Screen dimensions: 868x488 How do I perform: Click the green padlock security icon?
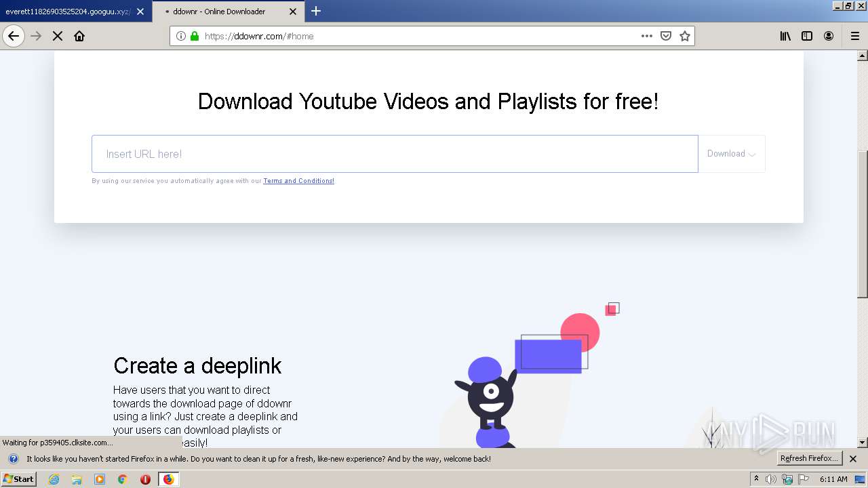tap(195, 36)
